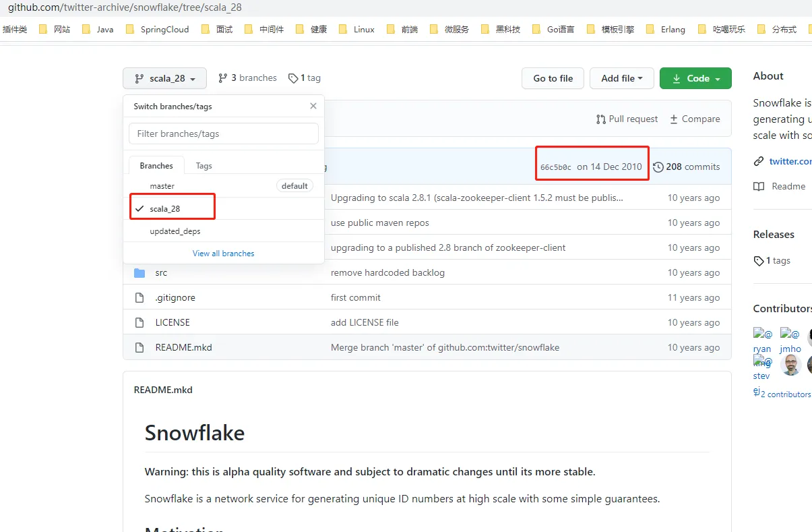The width and height of the screenshot is (812, 532).
Task: Open 'remove hardcoded backlog' commit
Action: (x=387, y=272)
